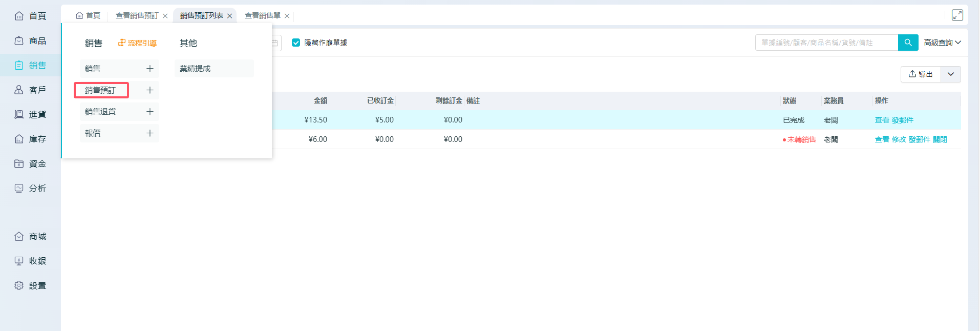
Task: Close the 銷售預訂列表 tab
Action: (230, 16)
